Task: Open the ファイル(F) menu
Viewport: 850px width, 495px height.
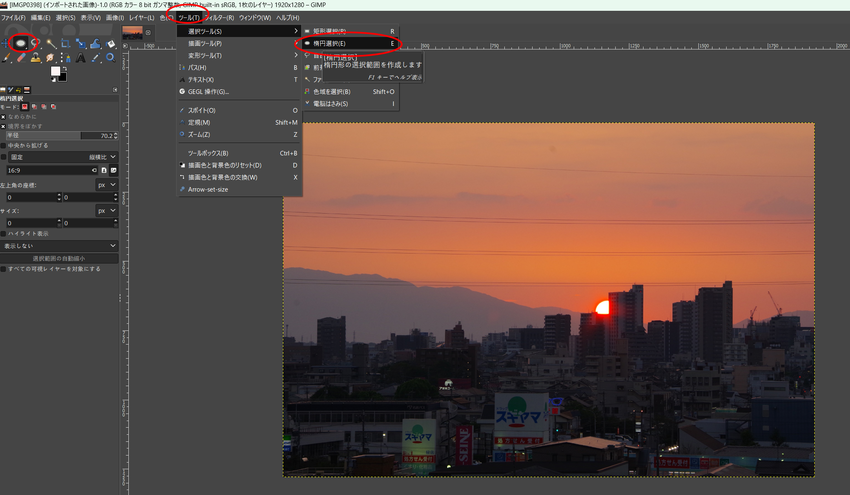Action: click(13, 18)
